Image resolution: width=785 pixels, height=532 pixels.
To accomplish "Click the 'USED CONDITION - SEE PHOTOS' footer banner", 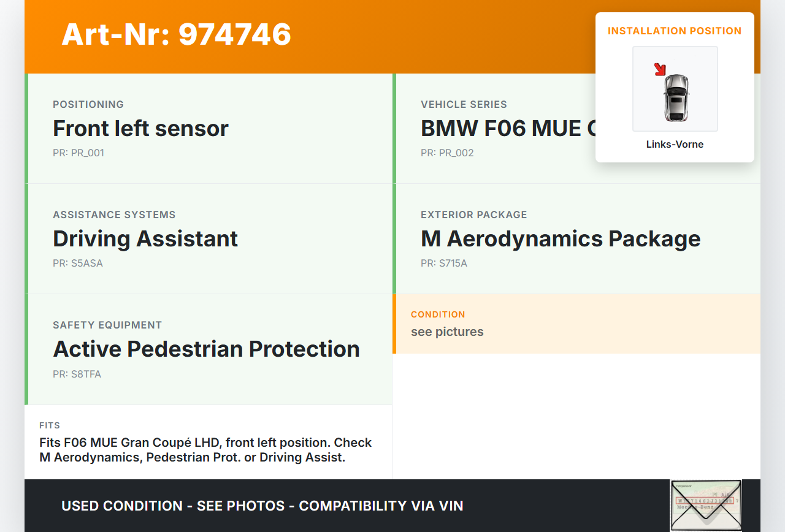I will click(262, 506).
